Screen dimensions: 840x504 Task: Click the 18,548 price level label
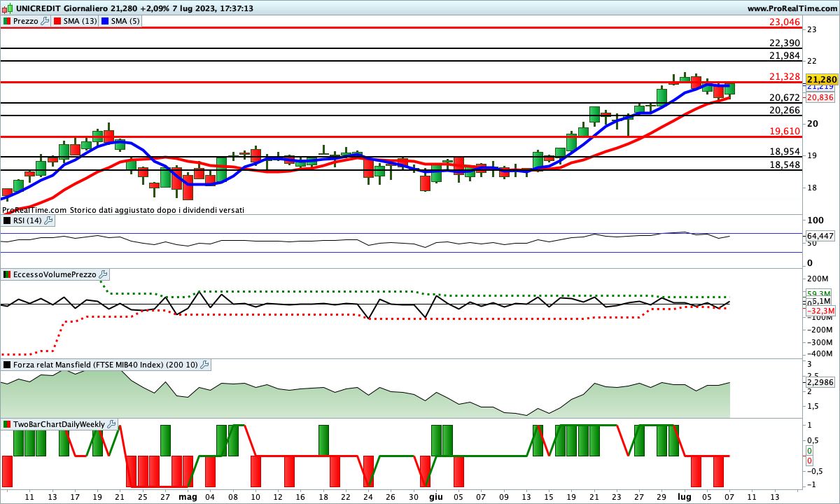click(784, 164)
